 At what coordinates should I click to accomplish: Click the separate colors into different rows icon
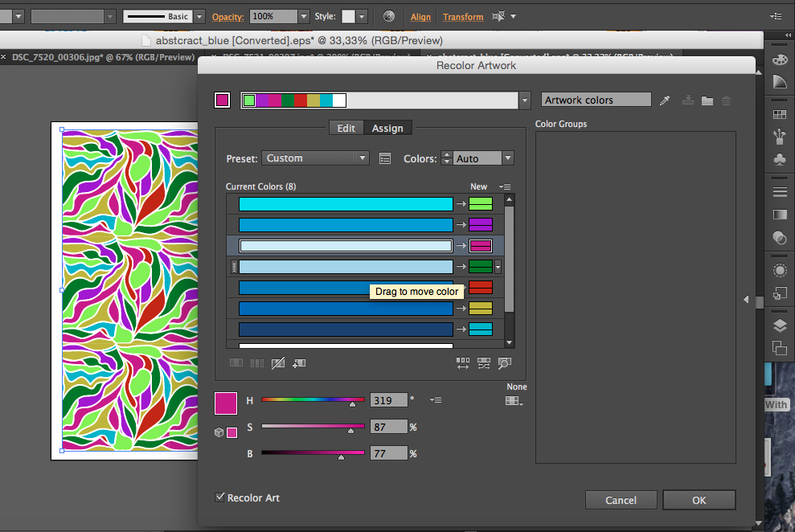(257, 362)
